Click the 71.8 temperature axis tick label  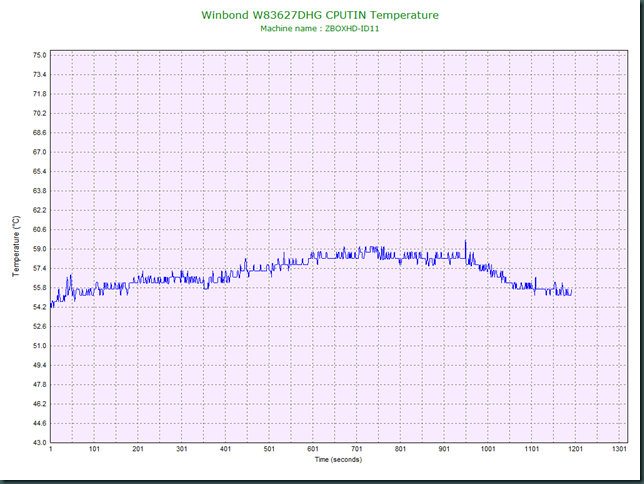pos(39,94)
